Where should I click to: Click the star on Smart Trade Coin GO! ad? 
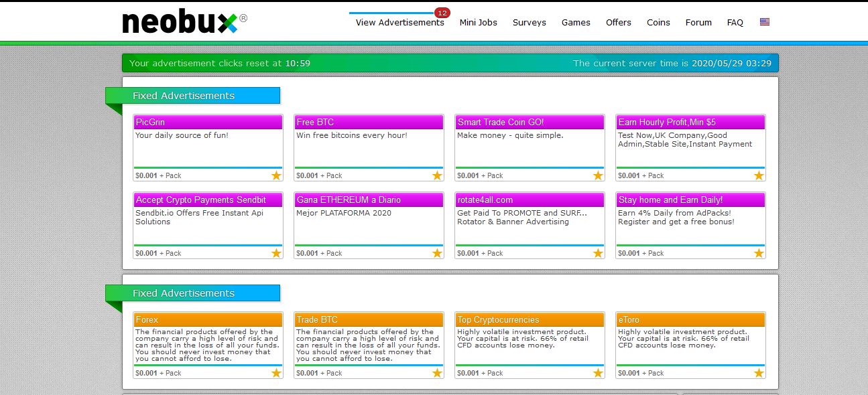pyautogui.click(x=598, y=175)
